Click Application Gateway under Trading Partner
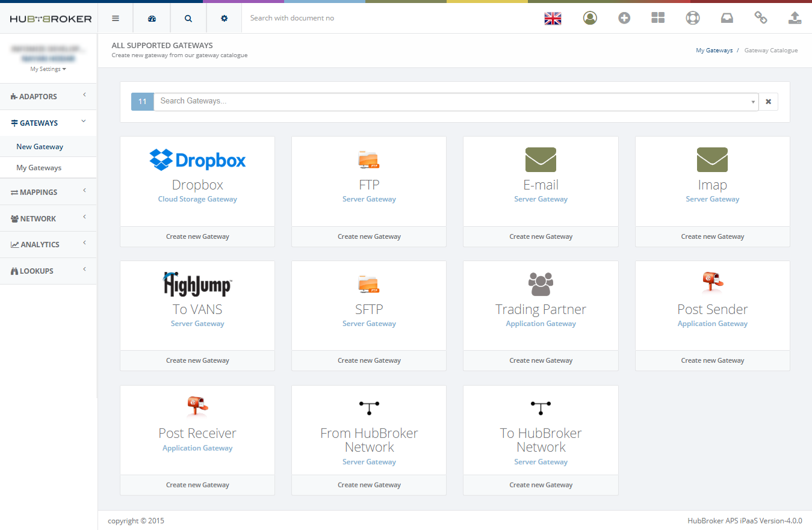The image size is (812, 530). pyautogui.click(x=541, y=324)
